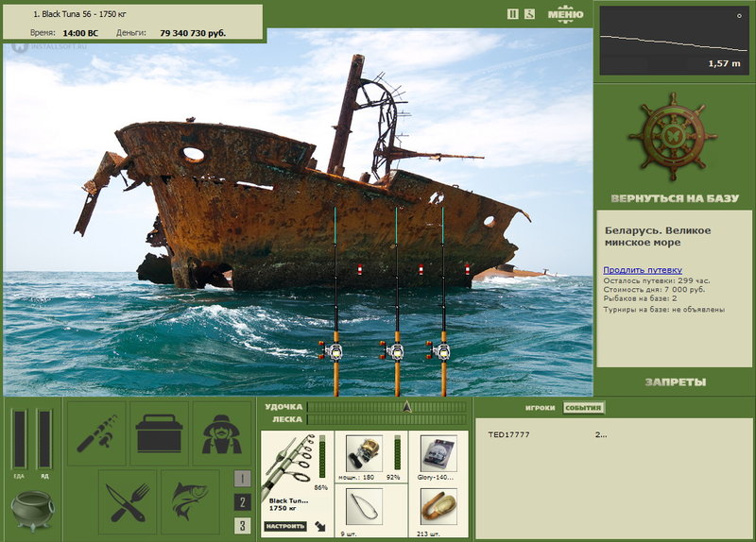This screenshot has height=542, width=756.
Task: Click the ship's wheel return icon
Action: click(x=673, y=137)
